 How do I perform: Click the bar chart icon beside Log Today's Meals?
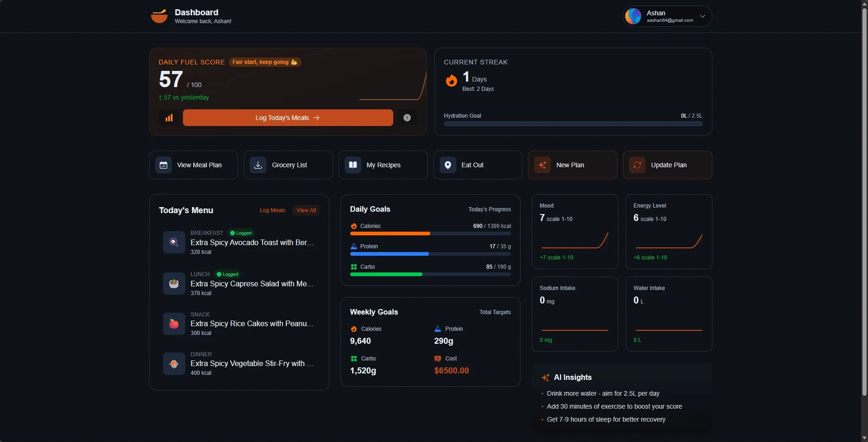(x=169, y=118)
